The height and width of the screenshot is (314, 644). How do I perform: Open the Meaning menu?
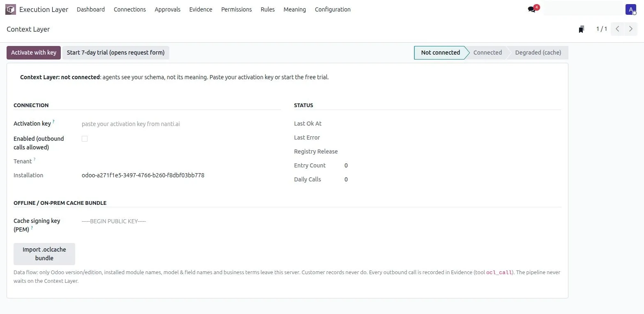click(295, 9)
